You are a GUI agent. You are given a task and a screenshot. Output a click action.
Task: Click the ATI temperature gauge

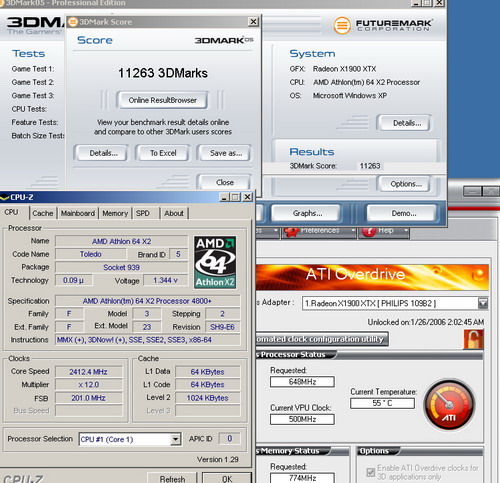click(449, 405)
